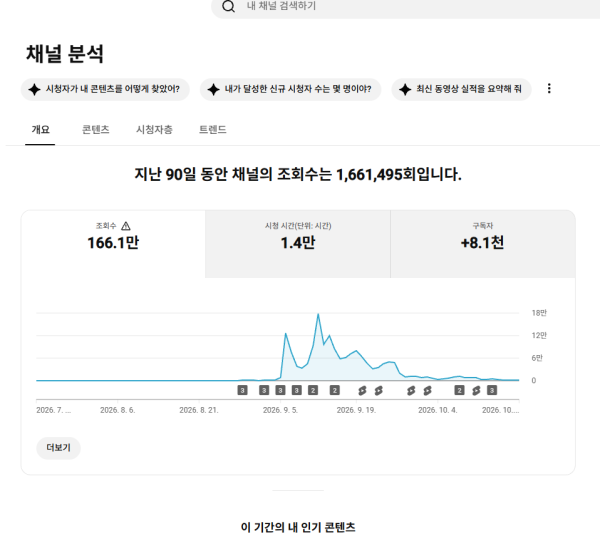Select the '시청자가 내 콘텐츠를 어떻게 찾았어?' suggestion chip

(105, 89)
